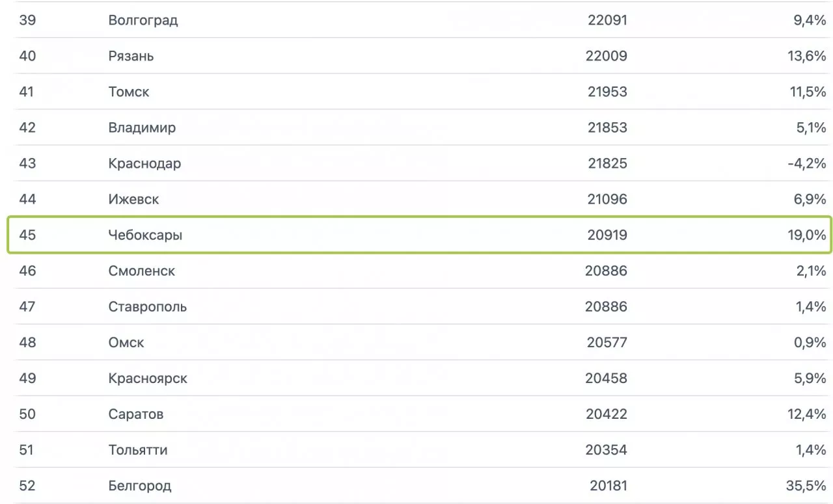Select the Рязань row city name

131,56
